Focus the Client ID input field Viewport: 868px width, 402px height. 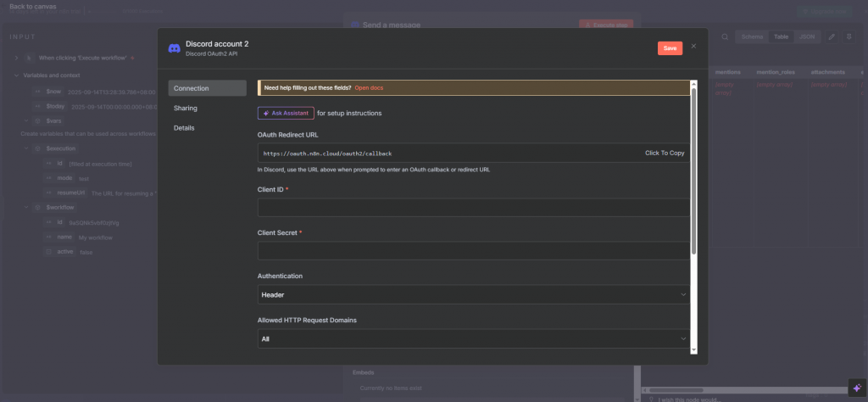point(474,208)
